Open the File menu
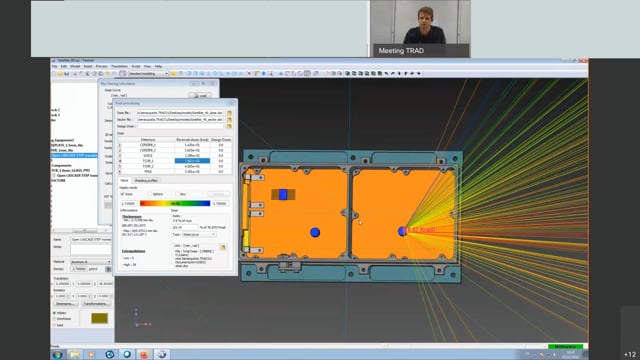This screenshot has width=640, height=360. 54,66
